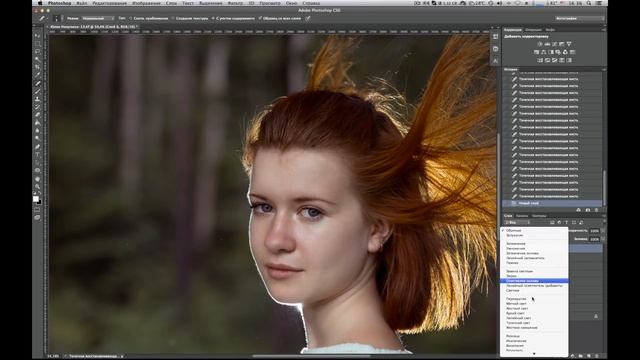Click the layer fill value field
Screen dimensions: 640x360
594,239
